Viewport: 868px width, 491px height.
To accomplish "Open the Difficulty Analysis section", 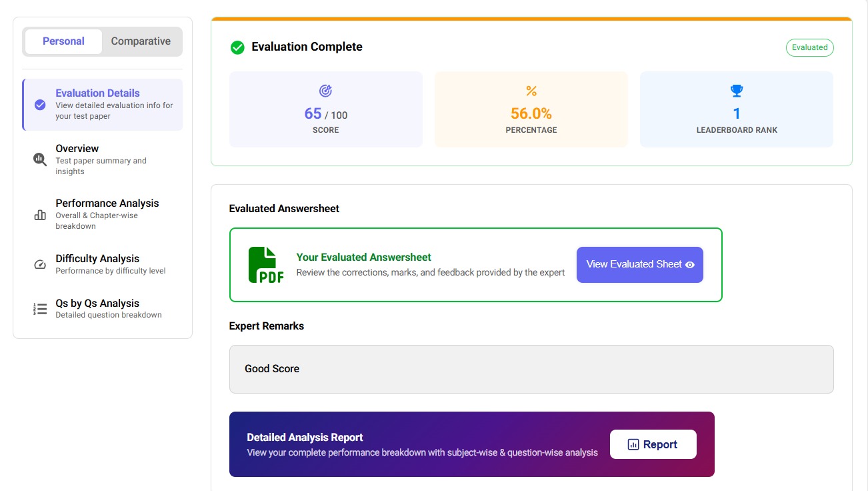I will coord(103,264).
